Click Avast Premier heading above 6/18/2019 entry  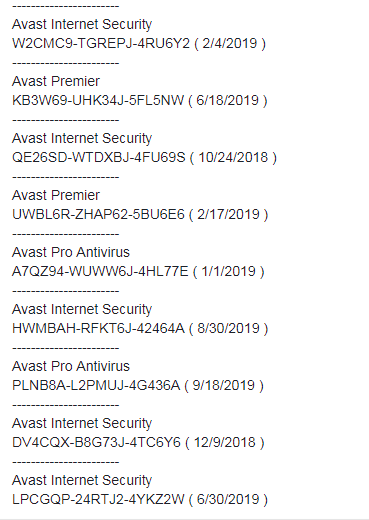pyautogui.click(x=56, y=81)
